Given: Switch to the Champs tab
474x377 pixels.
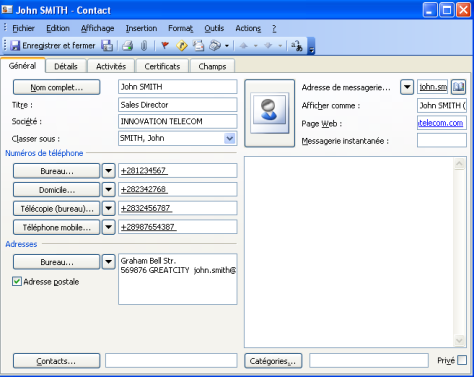Looking at the screenshot, I should (x=212, y=66).
